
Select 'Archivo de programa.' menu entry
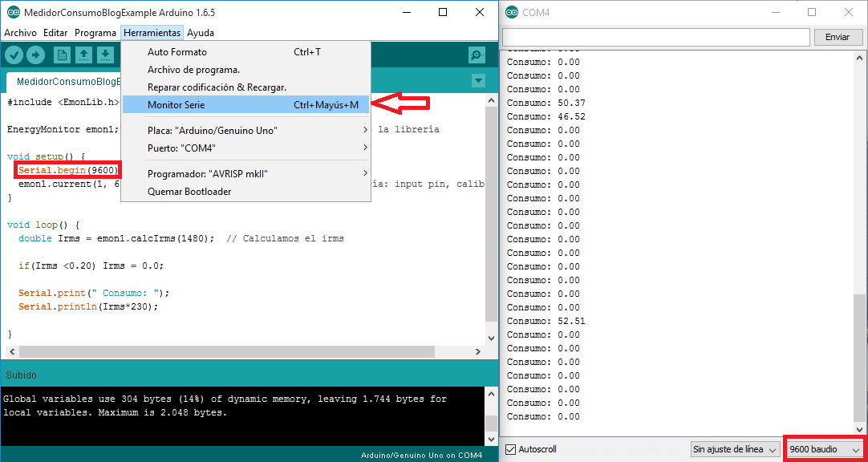245,70
